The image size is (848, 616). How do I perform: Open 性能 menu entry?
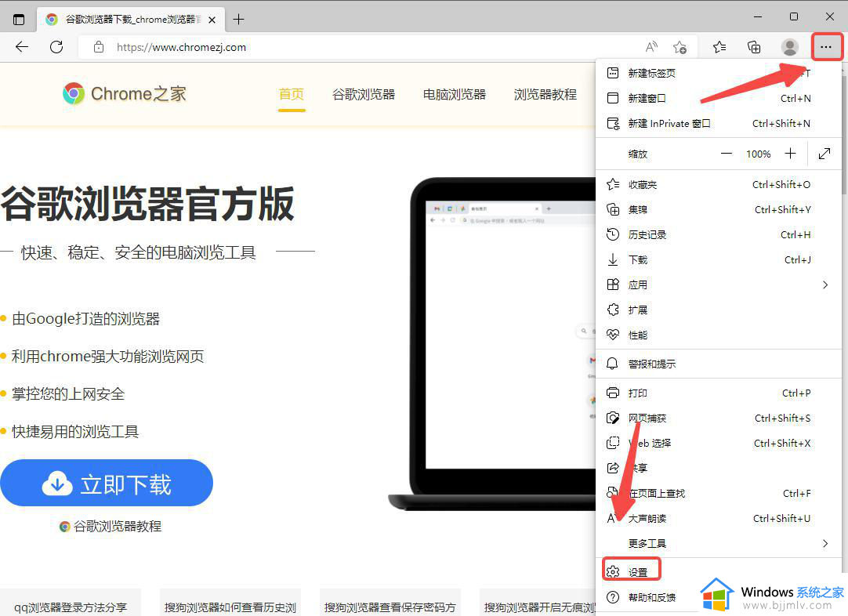718,335
